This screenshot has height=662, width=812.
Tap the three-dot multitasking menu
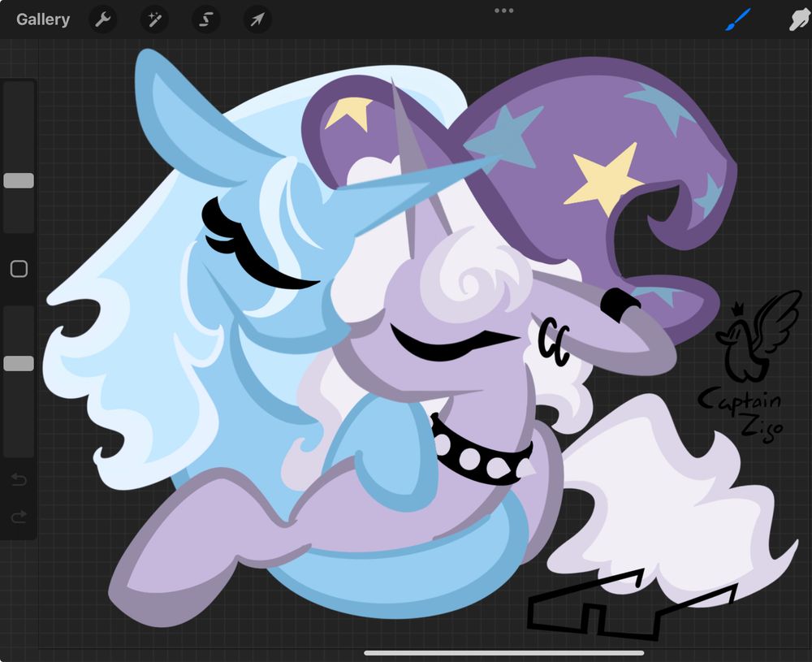tap(504, 11)
